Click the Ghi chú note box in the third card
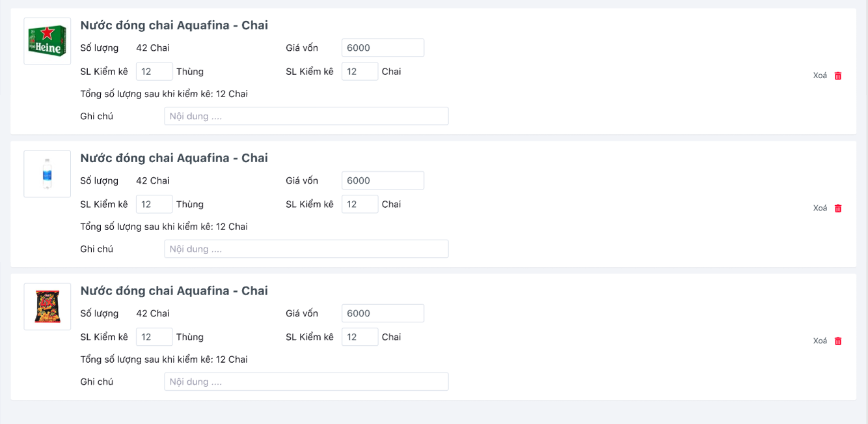Image resolution: width=868 pixels, height=424 pixels. tap(306, 382)
